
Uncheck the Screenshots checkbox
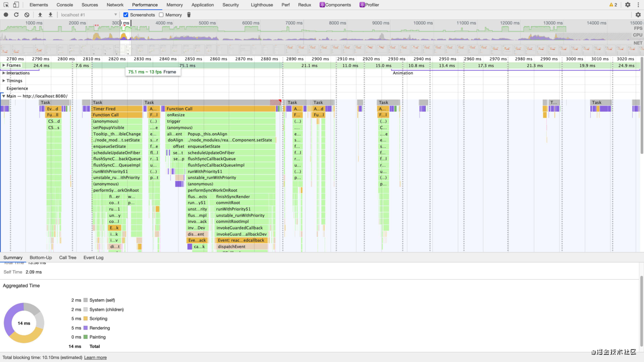pos(126,15)
